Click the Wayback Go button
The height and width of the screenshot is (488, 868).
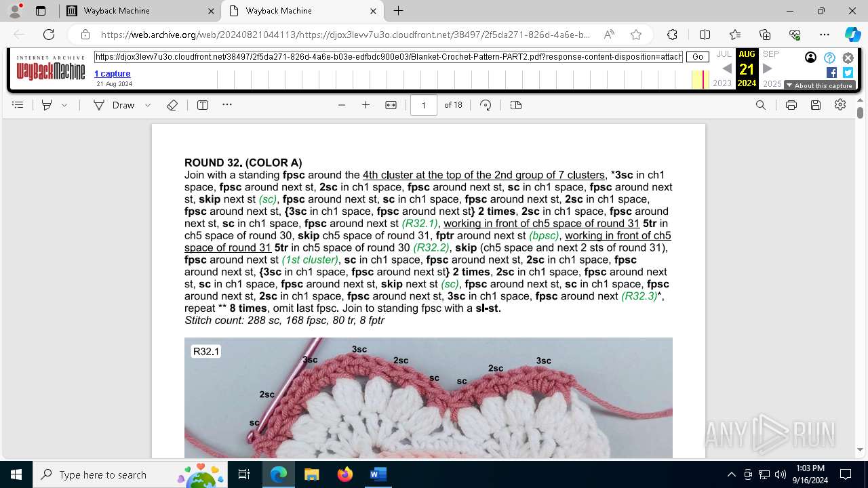pos(698,58)
